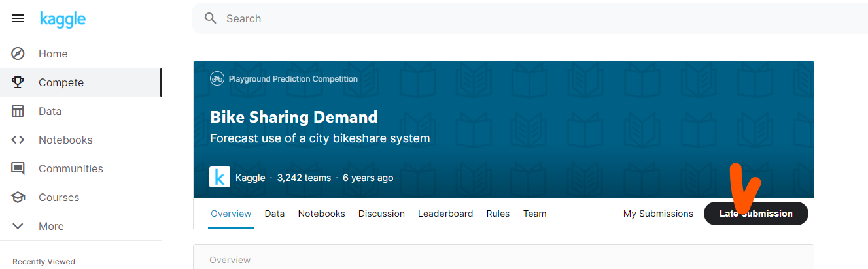Screen dimensions: 868x269
Task: Open the hamburger menu icon
Action: pos(18,19)
